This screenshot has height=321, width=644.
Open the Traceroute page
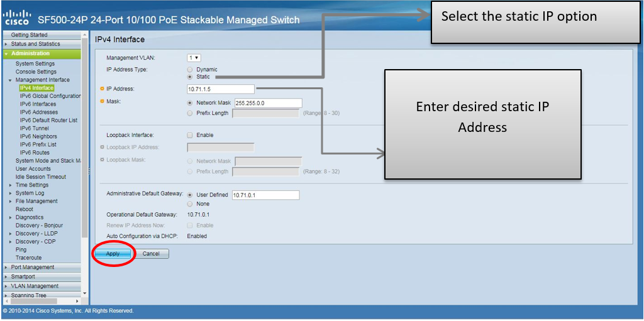coord(28,258)
